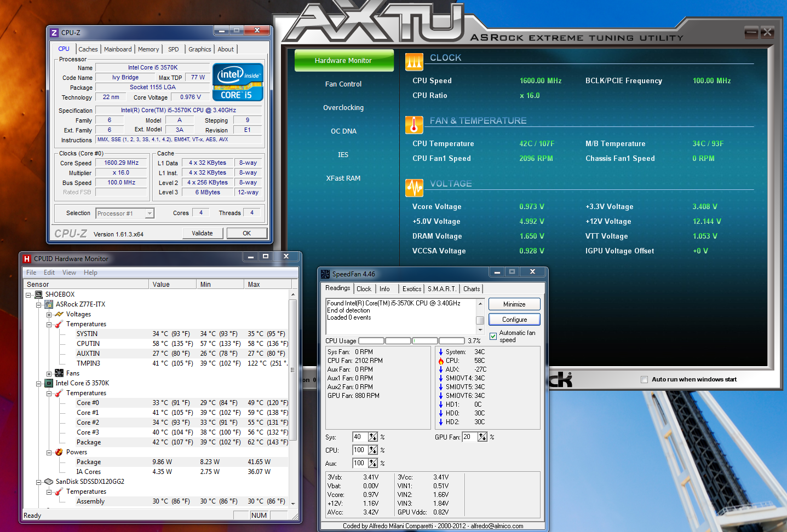Screen dimensions: 787x532
Task: Open Fan Control in AXTU sidebar
Action: point(343,84)
